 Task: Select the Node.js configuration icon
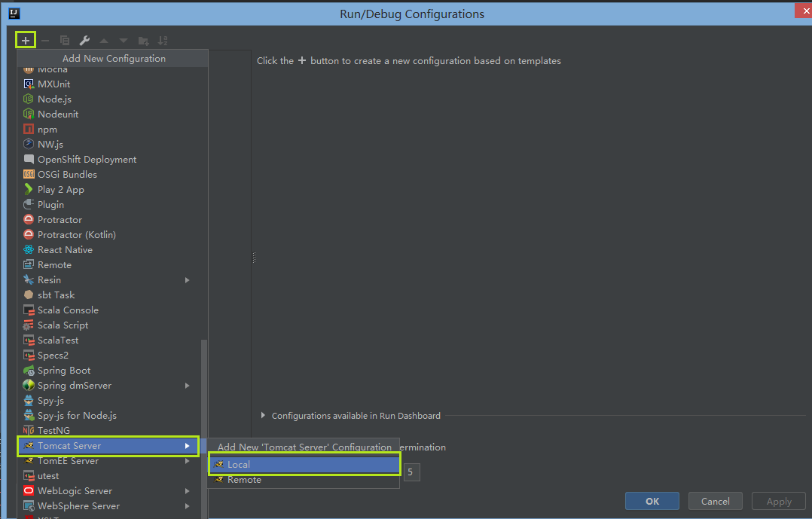29,99
